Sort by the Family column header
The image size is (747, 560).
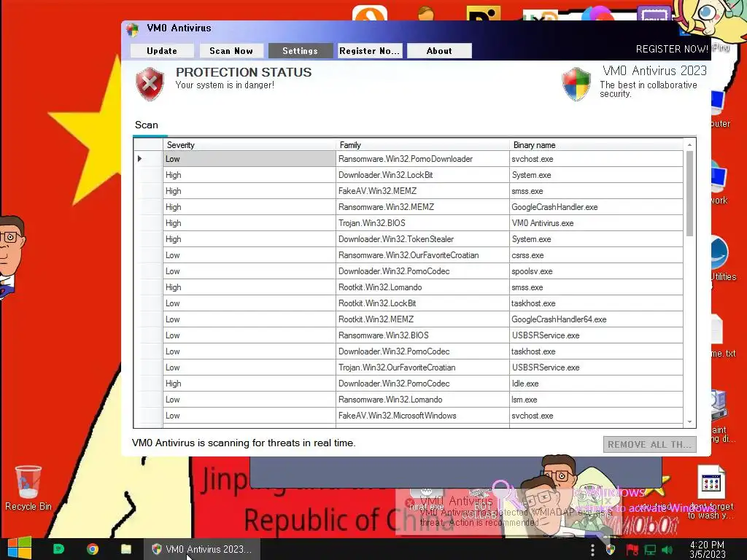[x=422, y=145]
